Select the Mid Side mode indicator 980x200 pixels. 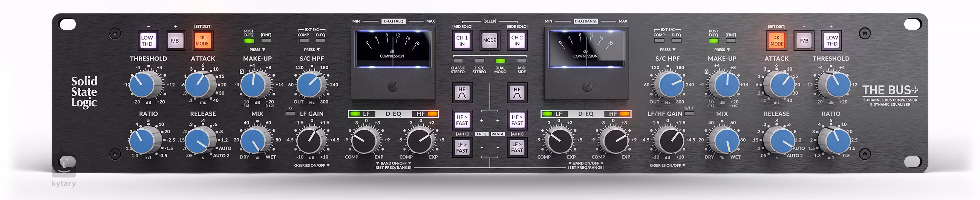pos(522,61)
